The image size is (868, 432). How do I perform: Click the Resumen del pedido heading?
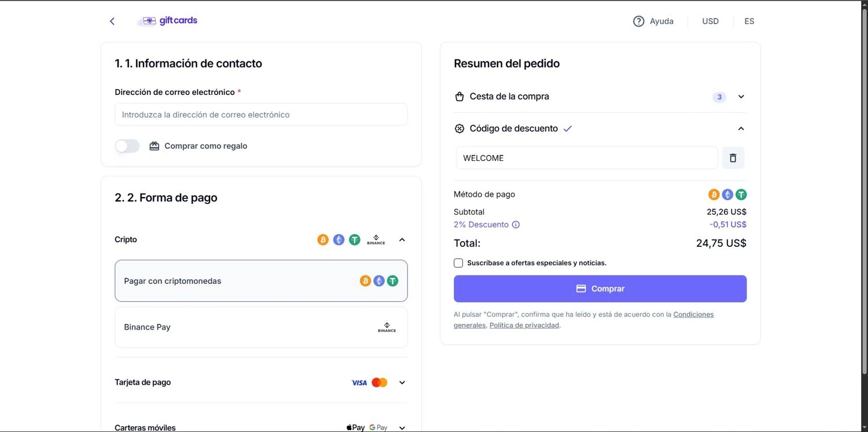click(x=507, y=64)
